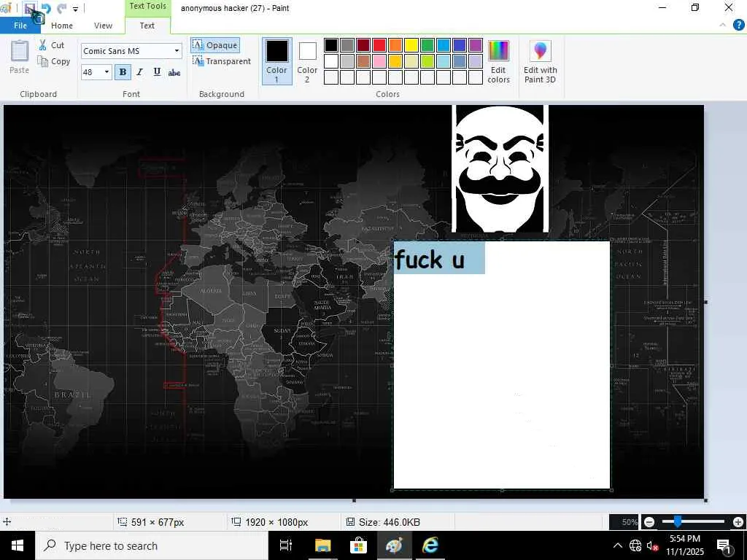This screenshot has height=560, width=747.
Task: Pick the orange color swatch
Action: 395,45
